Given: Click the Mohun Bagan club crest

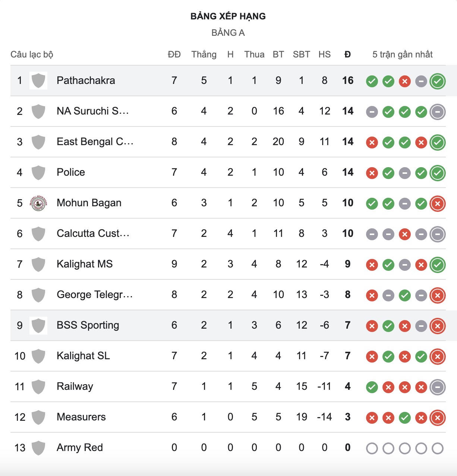Looking at the screenshot, I should (38, 203).
